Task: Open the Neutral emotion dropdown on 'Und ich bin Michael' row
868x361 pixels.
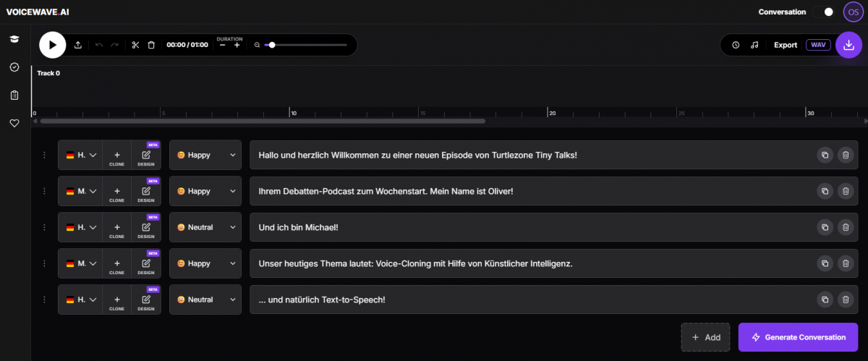Action: 205,227
